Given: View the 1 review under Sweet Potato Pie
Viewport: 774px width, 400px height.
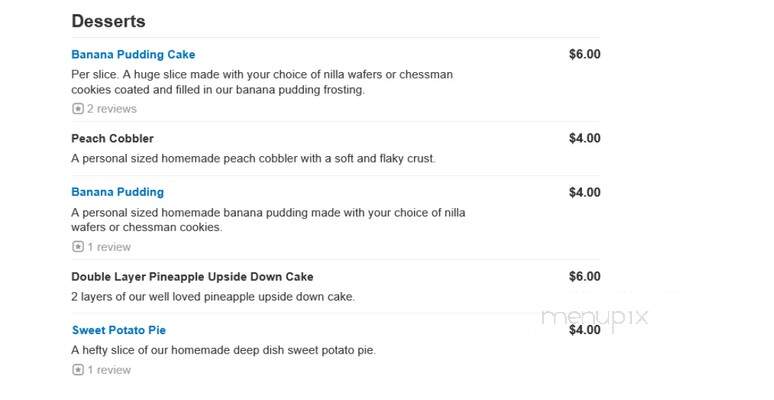Looking at the screenshot, I should click(109, 370).
